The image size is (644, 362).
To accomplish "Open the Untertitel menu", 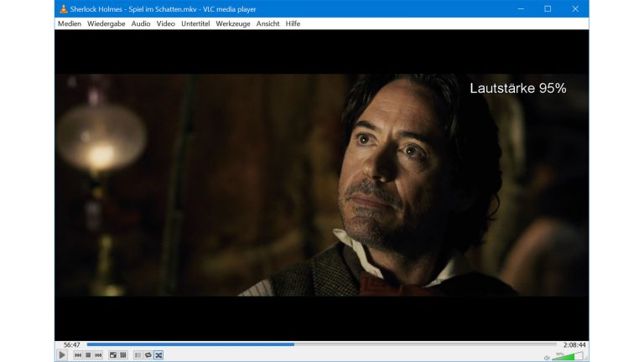I will click(195, 23).
